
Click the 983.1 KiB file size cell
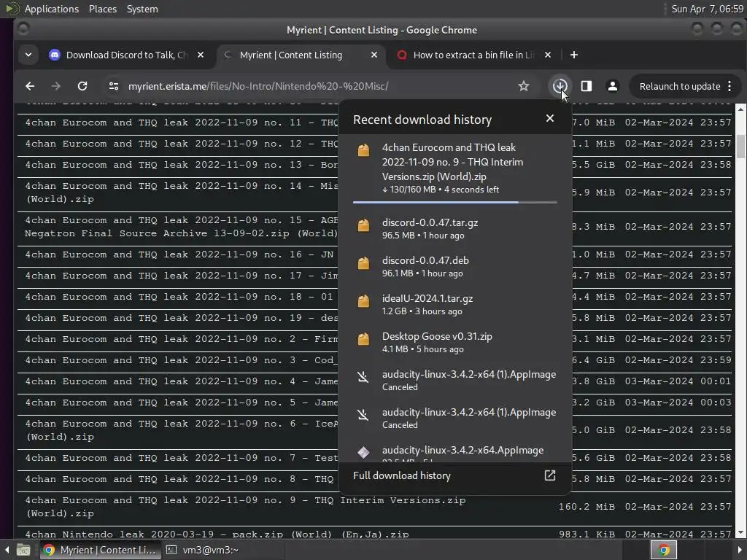[587, 534]
